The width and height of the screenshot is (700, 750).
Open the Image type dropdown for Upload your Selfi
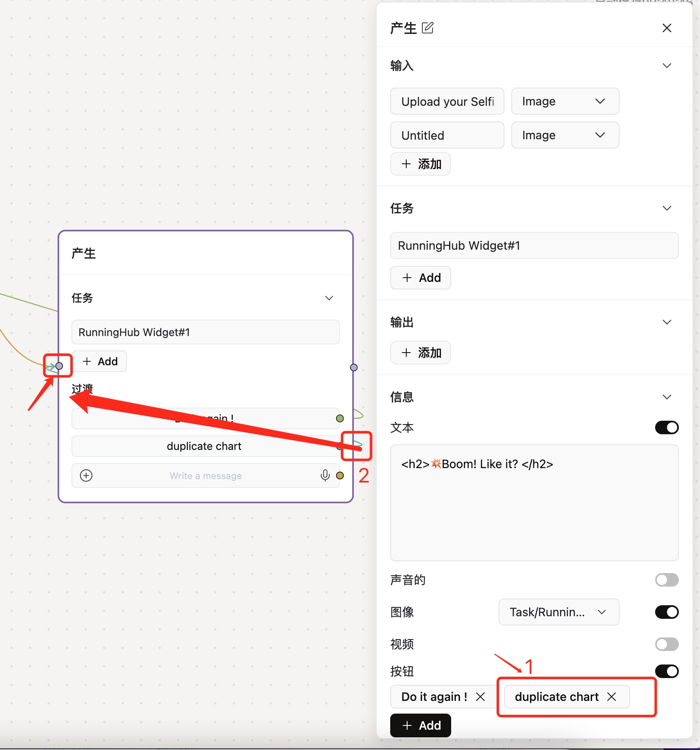pos(565,101)
